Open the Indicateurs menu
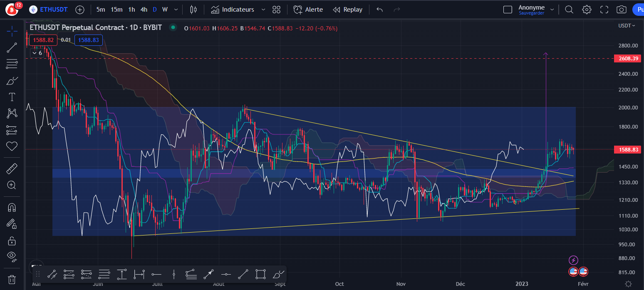The image size is (644, 290). pyautogui.click(x=238, y=9)
